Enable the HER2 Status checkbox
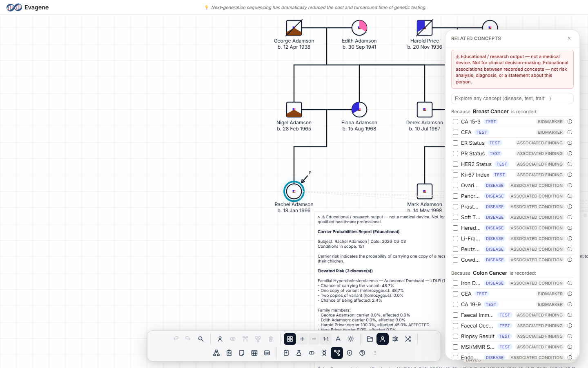This screenshot has width=588, height=368. pos(455,164)
